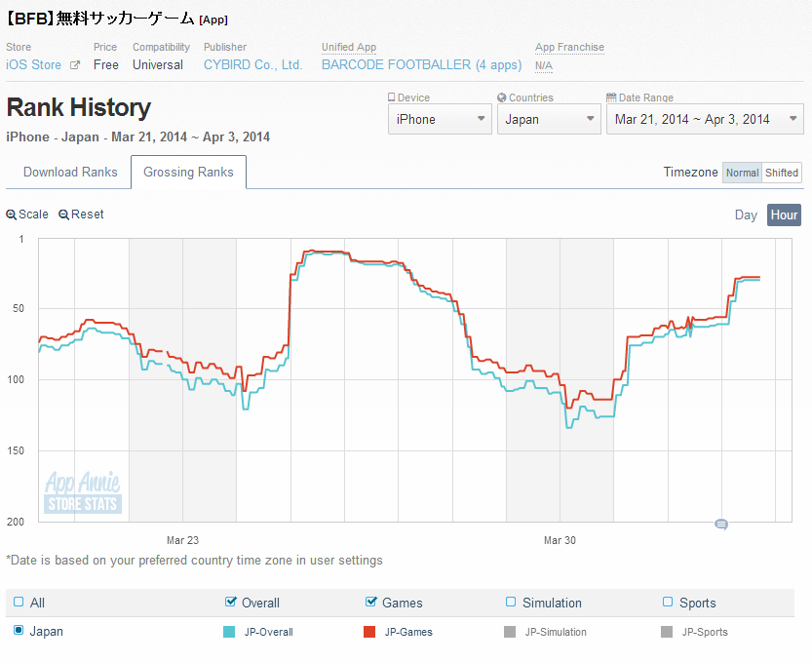The width and height of the screenshot is (812, 663).
Task: Click the calendar icon next to Date Range
Action: pos(610,97)
